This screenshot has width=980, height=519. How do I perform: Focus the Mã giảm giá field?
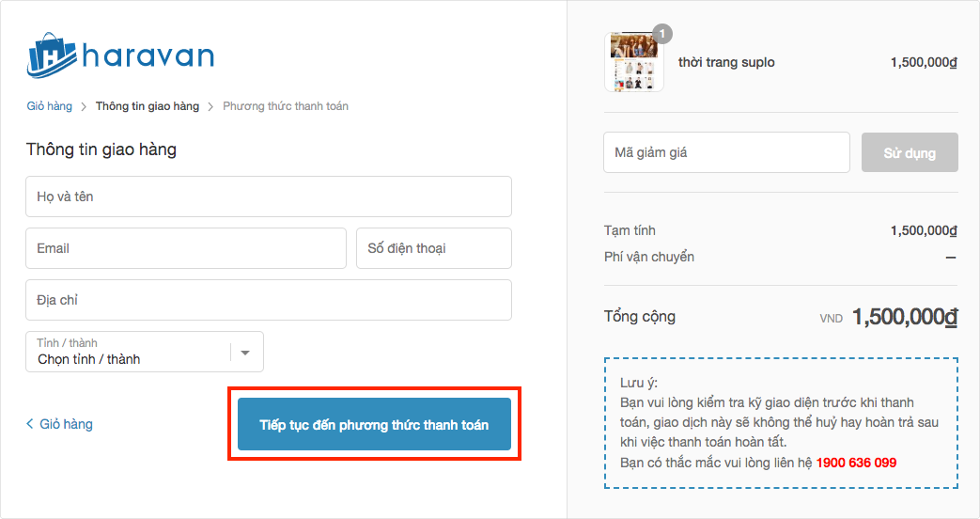point(726,152)
